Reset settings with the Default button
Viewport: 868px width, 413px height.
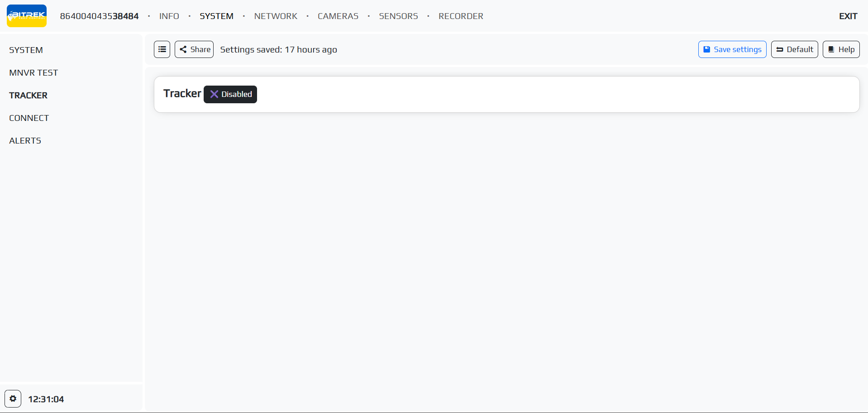[x=794, y=49]
